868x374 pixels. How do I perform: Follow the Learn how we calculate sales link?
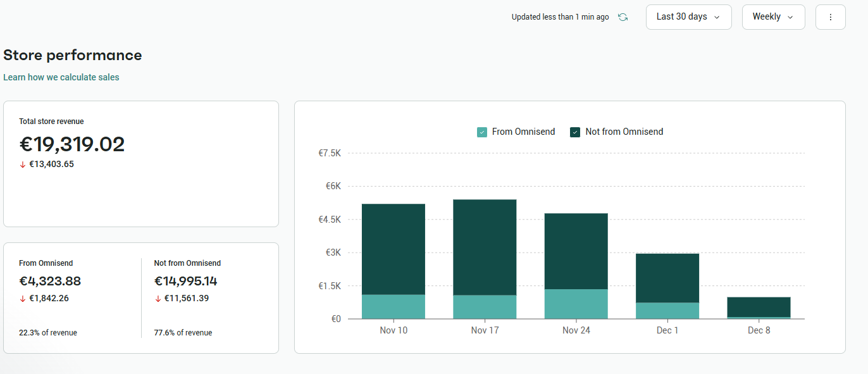[61, 77]
